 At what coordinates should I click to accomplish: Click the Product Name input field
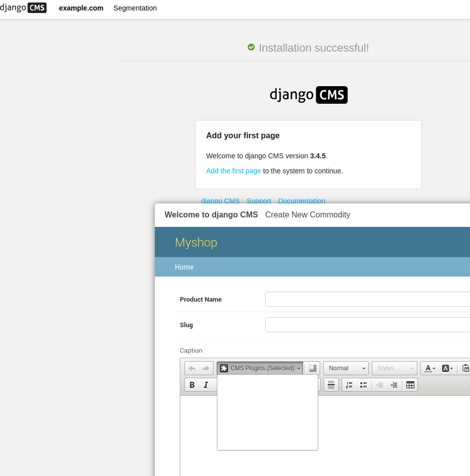[x=367, y=299]
